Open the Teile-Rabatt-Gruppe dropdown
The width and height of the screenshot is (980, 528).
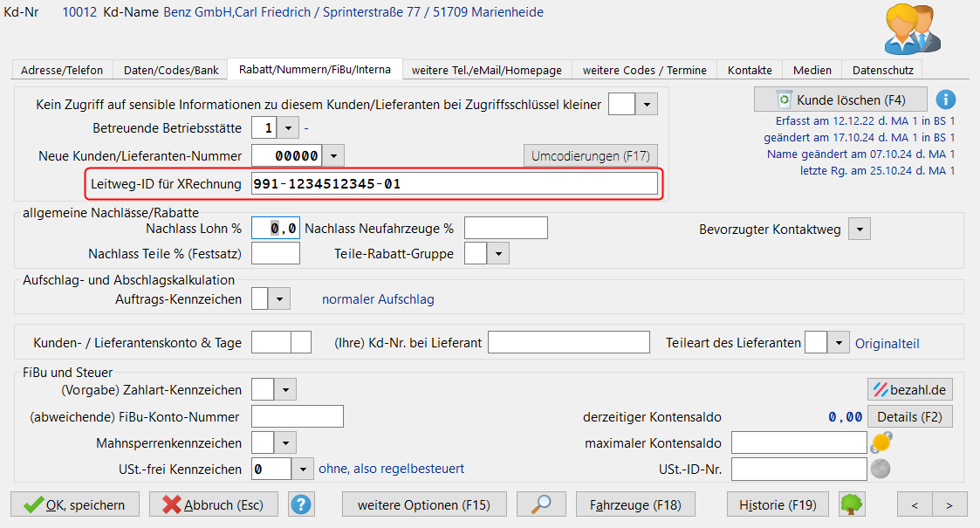click(x=497, y=253)
